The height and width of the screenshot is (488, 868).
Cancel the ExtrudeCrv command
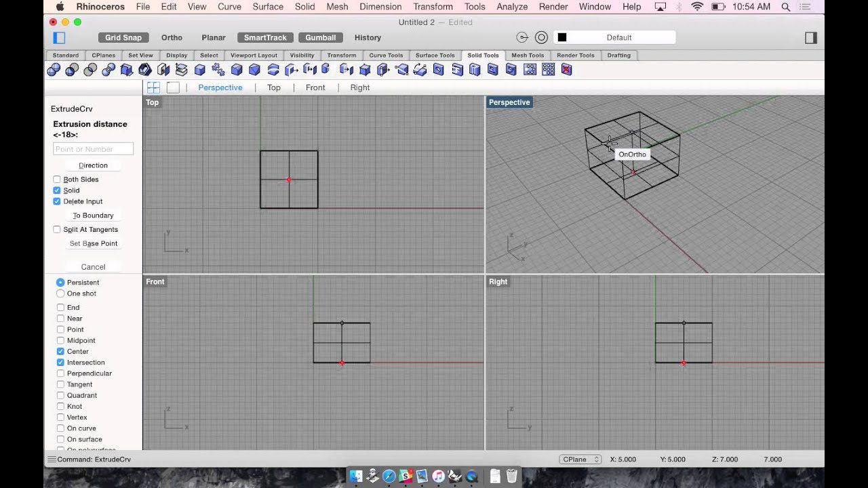93,267
